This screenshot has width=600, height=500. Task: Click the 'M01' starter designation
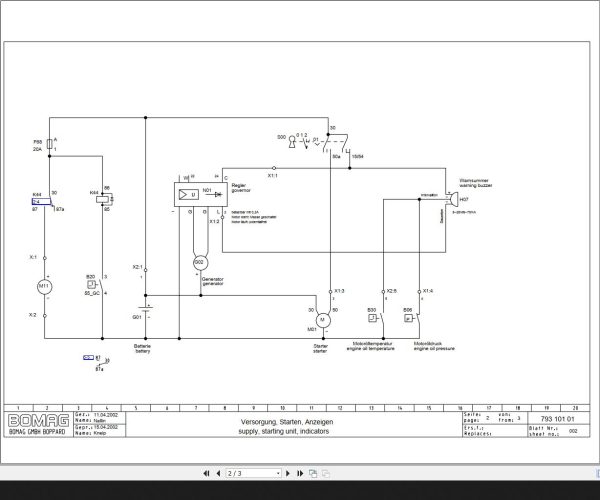click(x=312, y=329)
